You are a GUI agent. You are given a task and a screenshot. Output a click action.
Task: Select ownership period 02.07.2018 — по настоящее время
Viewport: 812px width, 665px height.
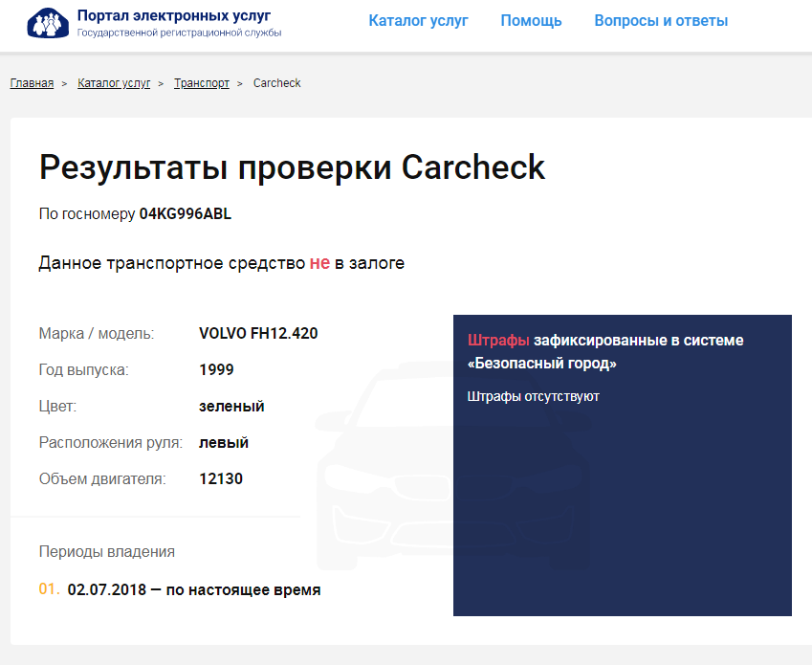tap(194, 589)
